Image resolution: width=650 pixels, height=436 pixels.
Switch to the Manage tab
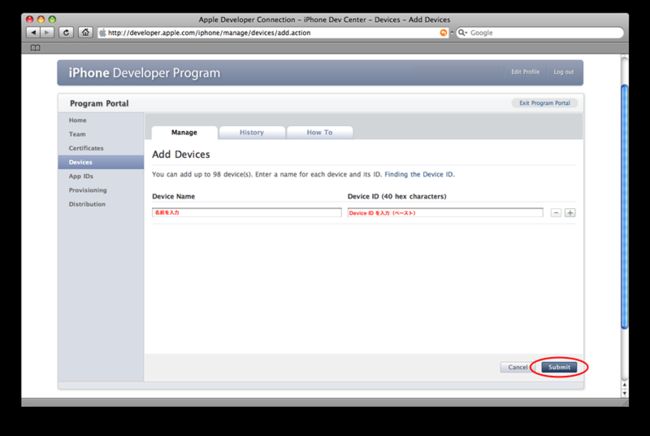(184, 133)
